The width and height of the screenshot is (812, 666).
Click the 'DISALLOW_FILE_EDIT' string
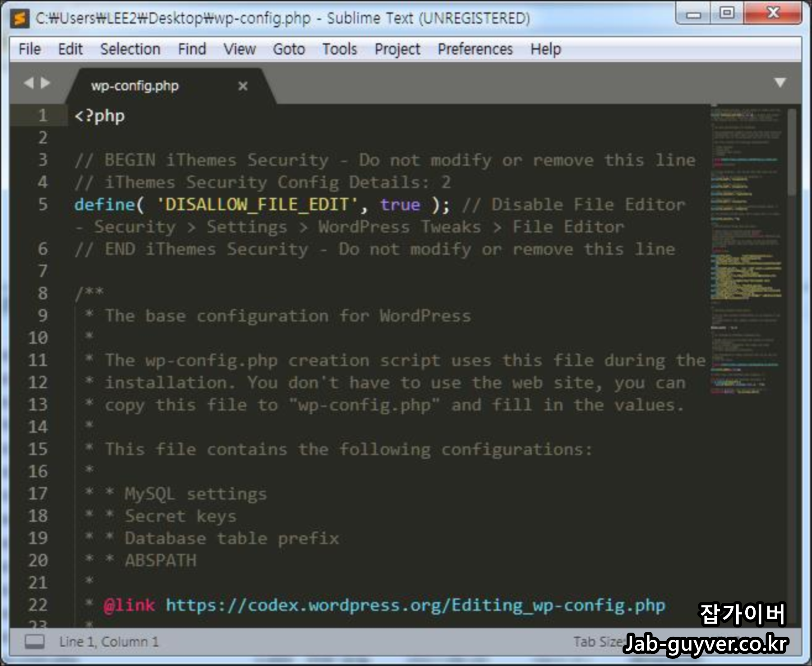pos(257,205)
